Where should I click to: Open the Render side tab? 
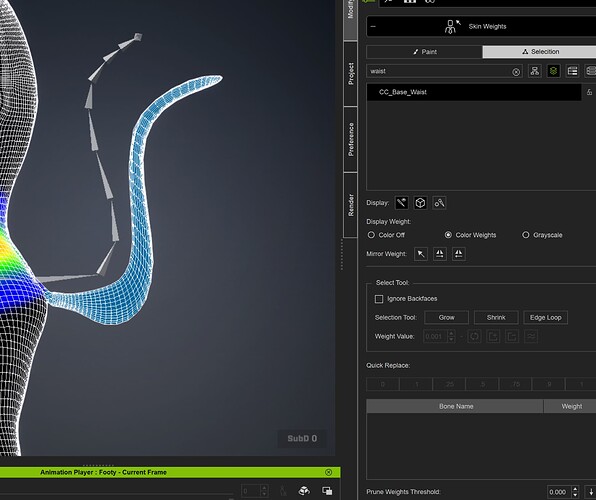pos(350,205)
